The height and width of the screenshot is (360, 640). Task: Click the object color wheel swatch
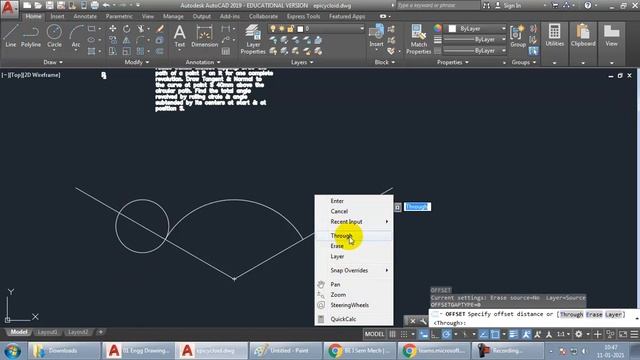pos(438,28)
